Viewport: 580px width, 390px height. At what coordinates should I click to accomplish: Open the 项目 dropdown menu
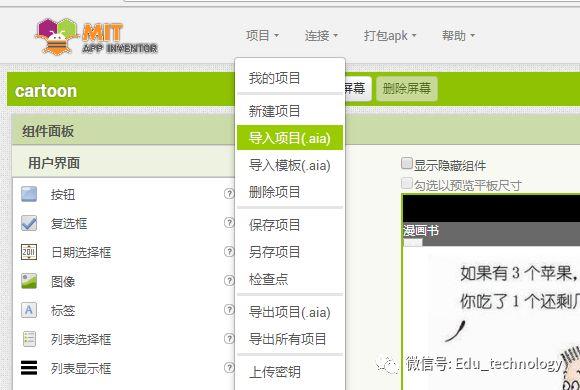click(x=262, y=36)
